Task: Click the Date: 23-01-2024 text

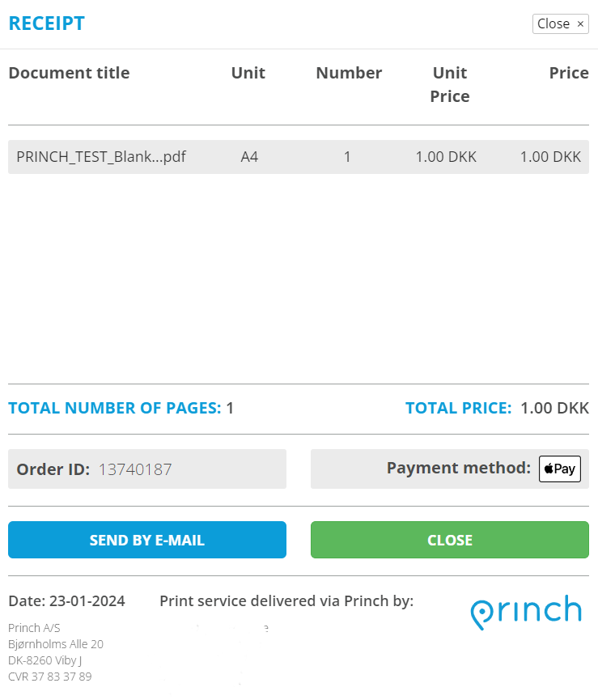Action: (x=66, y=601)
